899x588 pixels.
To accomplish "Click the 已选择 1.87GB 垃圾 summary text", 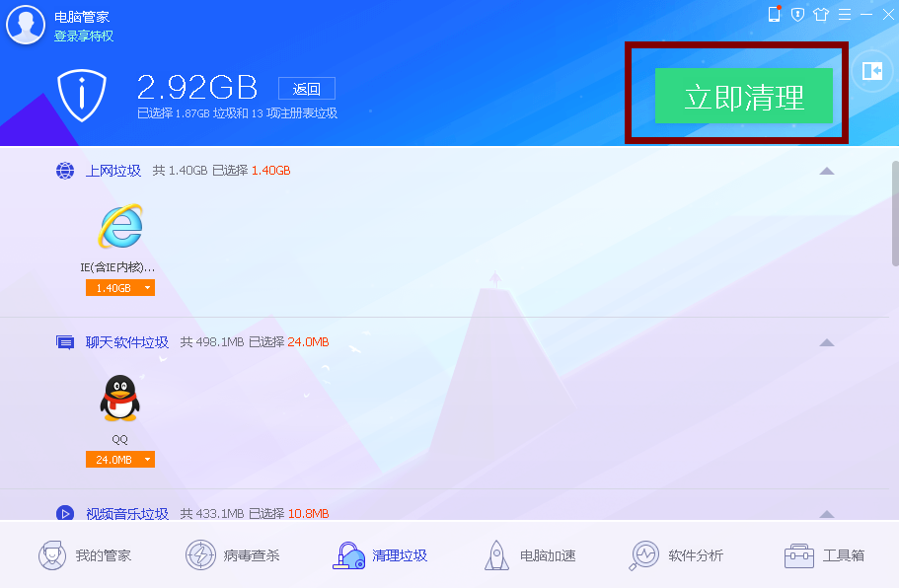I will (x=237, y=113).
